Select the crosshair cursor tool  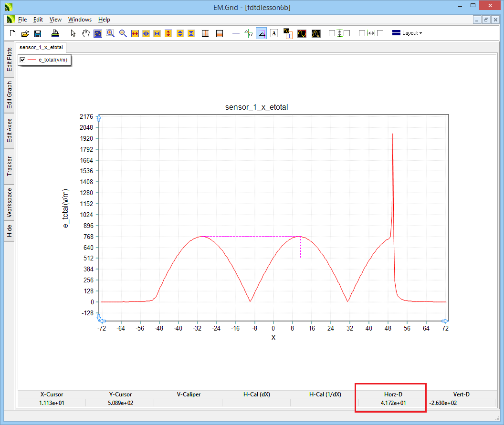tap(236, 33)
